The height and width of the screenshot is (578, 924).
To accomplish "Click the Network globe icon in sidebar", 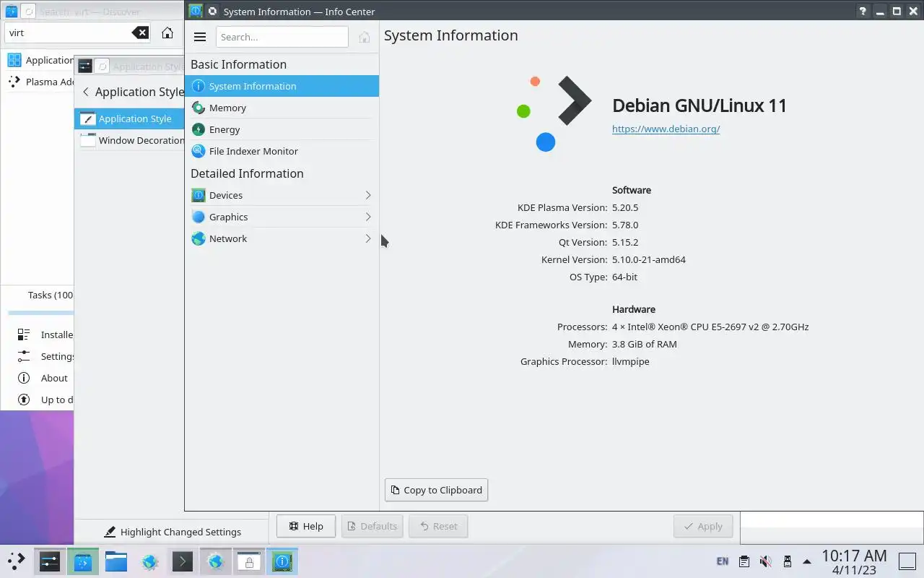I will tap(198, 238).
